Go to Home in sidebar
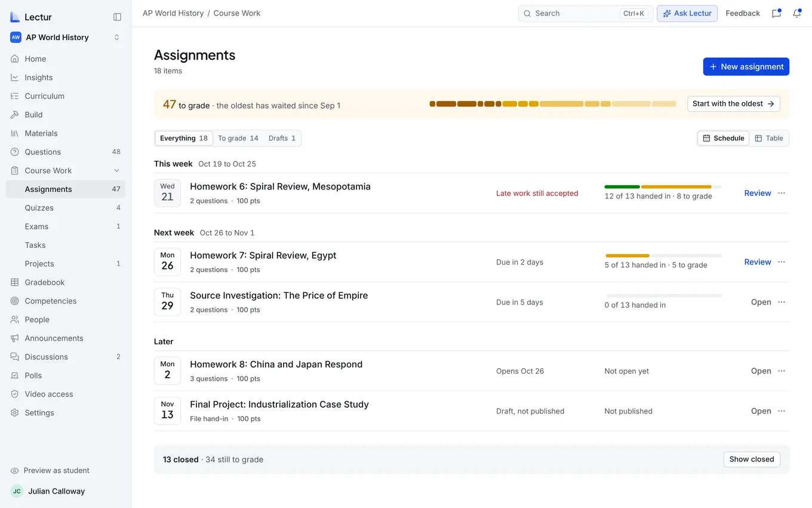Viewport: 812px width, 508px height. click(x=66, y=59)
